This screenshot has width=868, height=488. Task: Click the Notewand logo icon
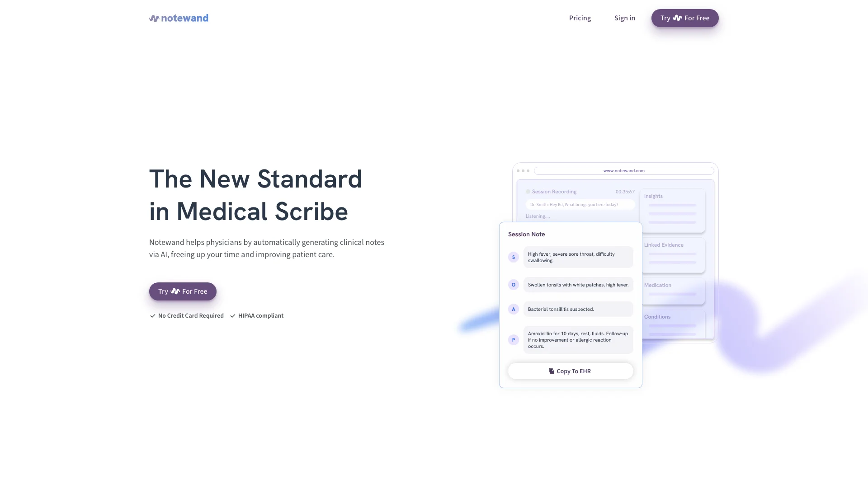[x=153, y=18]
